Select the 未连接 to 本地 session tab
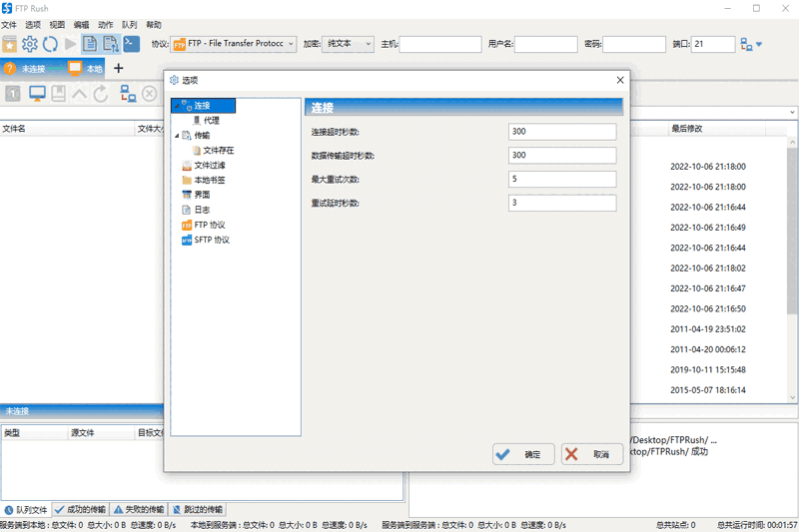This screenshot has height=532, width=799. 53,68
